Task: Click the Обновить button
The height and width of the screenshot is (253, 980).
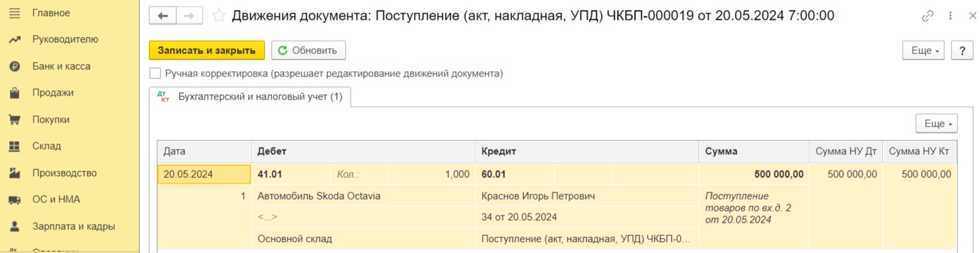Action: point(308,51)
